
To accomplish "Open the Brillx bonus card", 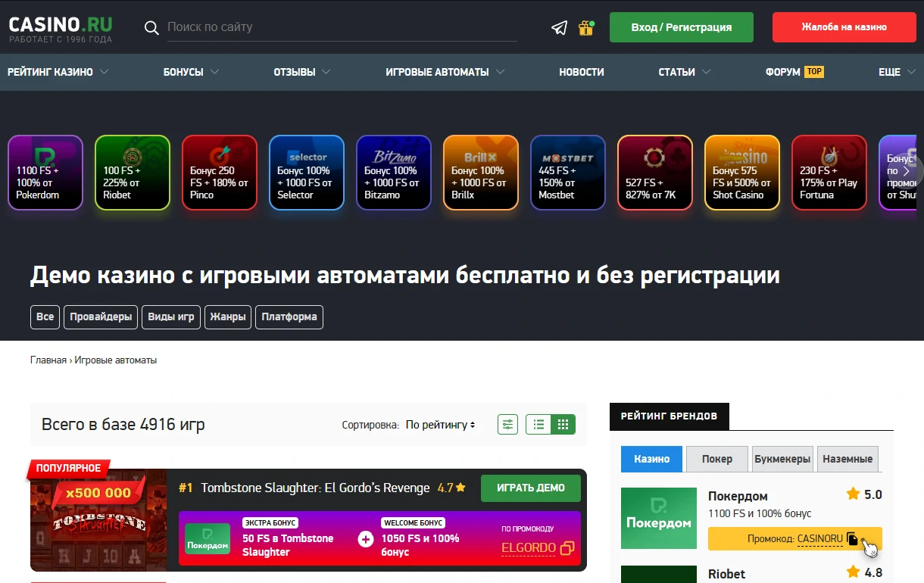I will coord(481,173).
